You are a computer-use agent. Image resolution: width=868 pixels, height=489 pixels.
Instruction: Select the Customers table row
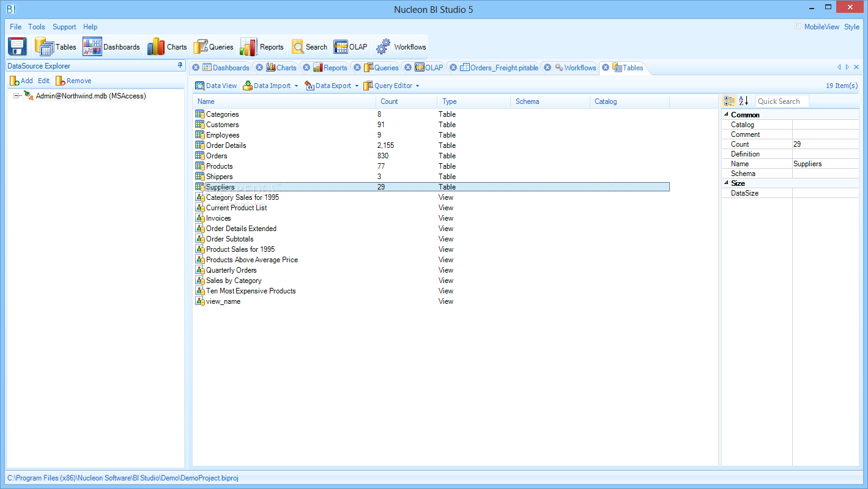(x=431, y=125)
